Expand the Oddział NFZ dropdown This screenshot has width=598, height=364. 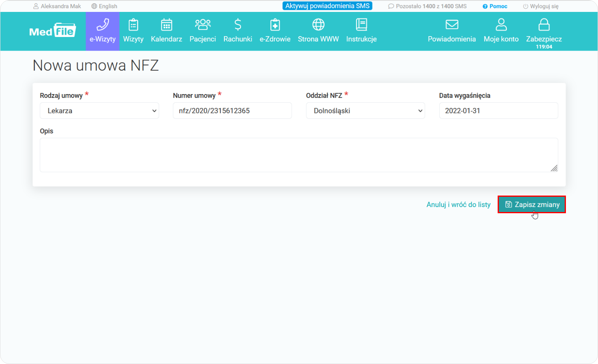(x=366, y=111)
